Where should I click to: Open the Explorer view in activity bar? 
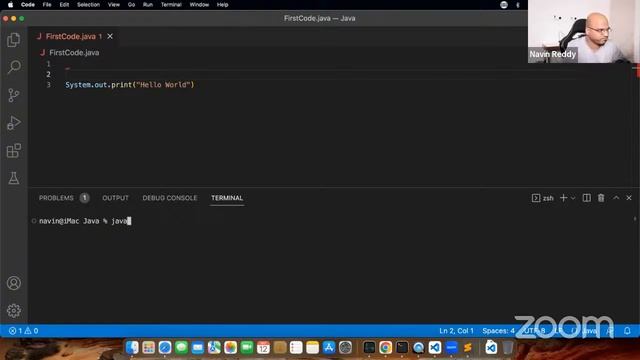[x=13, y=40]
